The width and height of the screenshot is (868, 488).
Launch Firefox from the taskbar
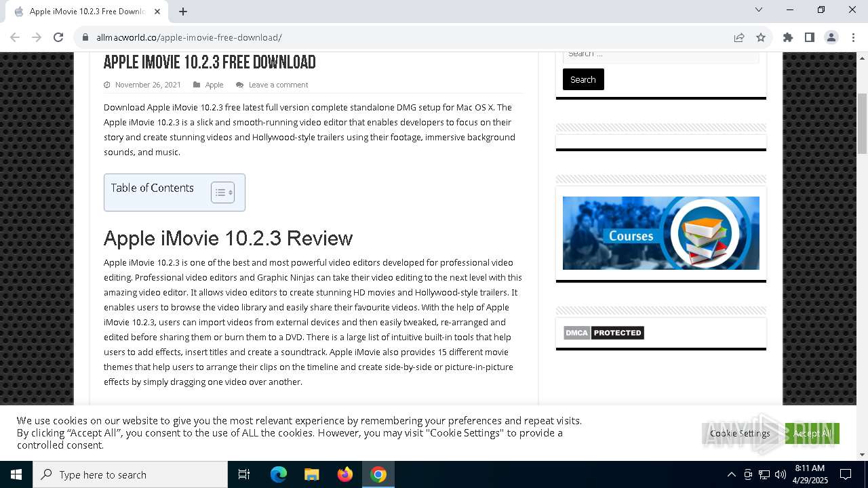tap(345, 474)
